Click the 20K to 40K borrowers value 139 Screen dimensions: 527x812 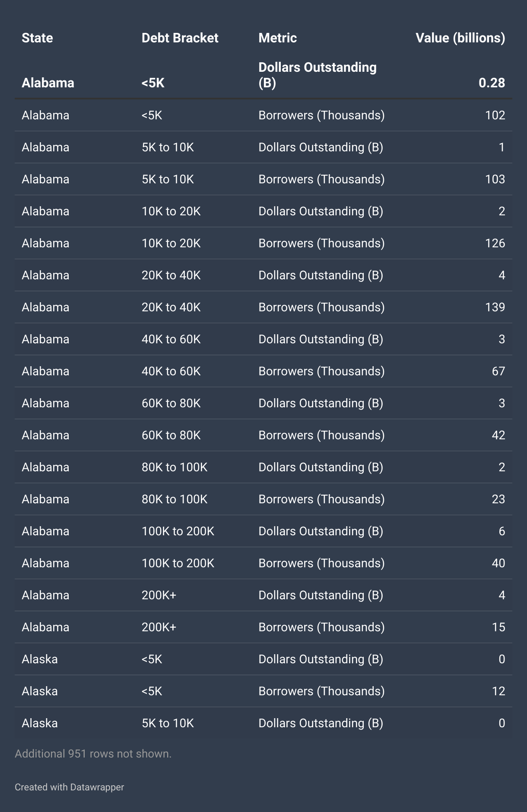coord(495,307)
